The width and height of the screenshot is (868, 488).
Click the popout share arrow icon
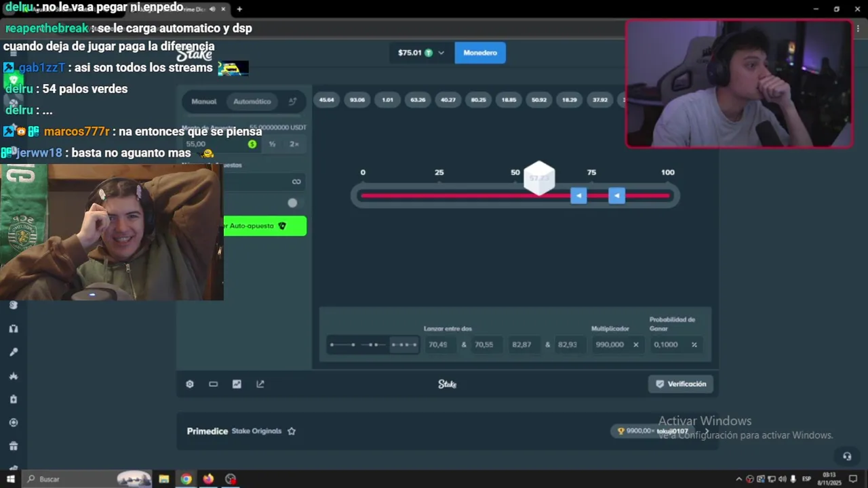[260, 384]
